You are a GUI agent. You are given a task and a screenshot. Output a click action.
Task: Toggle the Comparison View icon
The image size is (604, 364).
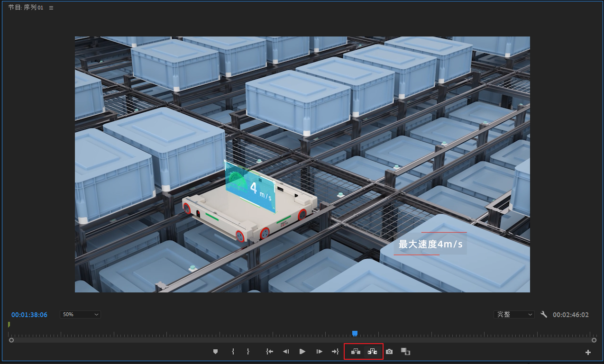(405, 352)
